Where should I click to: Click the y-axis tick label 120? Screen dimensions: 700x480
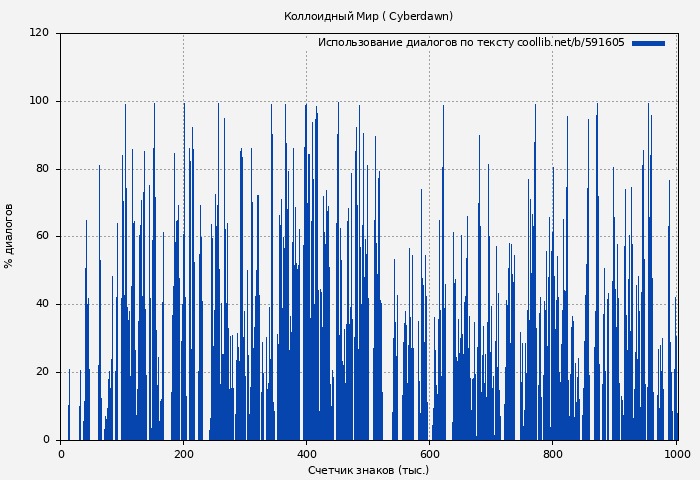click(x=39, y=33)
